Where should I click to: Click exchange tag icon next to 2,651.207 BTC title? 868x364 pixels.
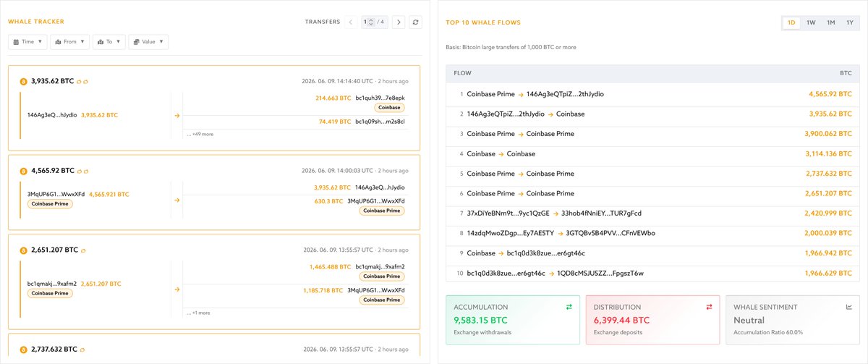point(83,250)
